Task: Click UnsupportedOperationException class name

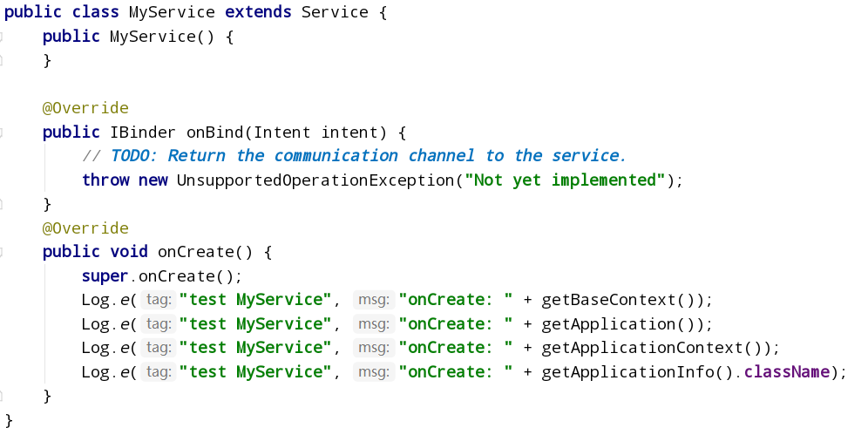Action: point(315,180)
